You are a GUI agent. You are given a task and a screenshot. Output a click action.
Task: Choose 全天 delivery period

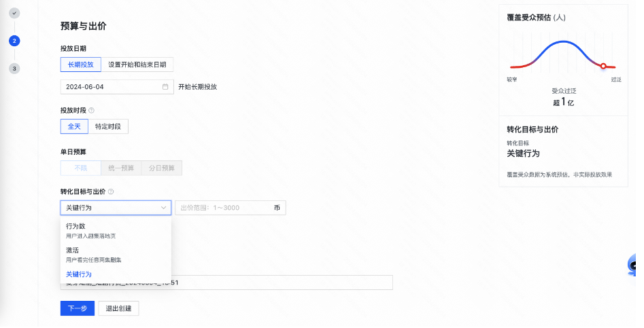[74, 126]
